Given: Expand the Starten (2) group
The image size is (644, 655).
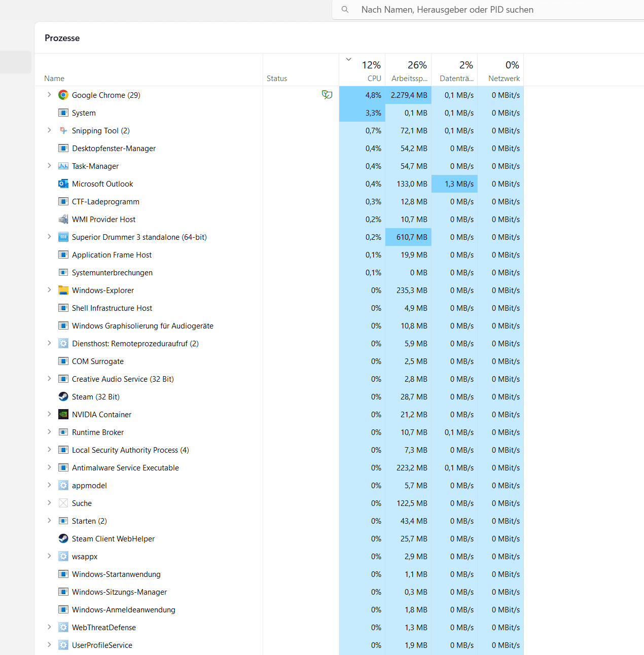Looking at the screenshot, I should [49, 521].
